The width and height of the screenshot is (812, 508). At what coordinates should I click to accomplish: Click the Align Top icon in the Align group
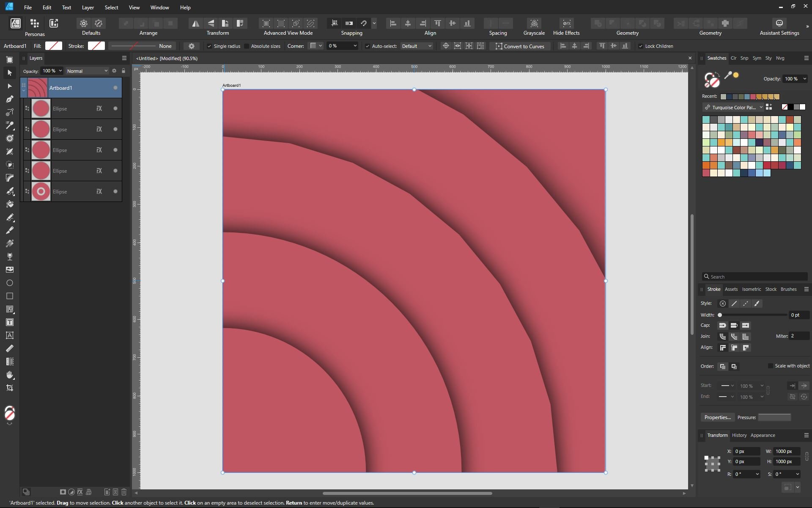point(438,23)
